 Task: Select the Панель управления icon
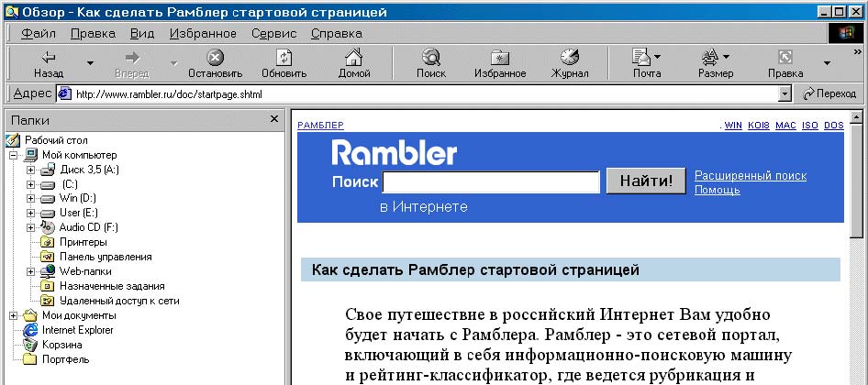click(x=48, y=257)
